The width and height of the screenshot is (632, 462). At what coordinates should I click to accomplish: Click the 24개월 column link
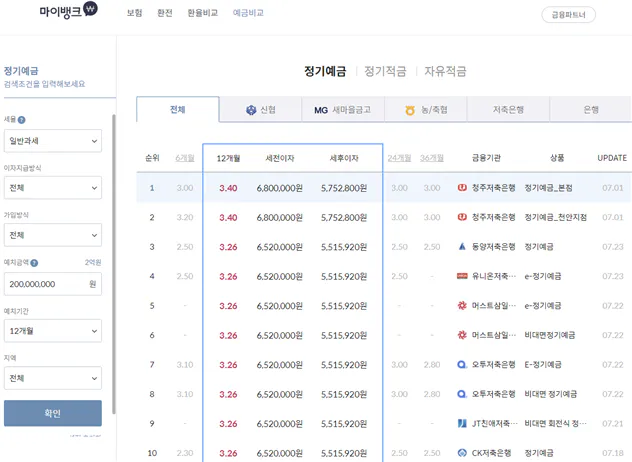pyautogui.click(x=399, y=158)
